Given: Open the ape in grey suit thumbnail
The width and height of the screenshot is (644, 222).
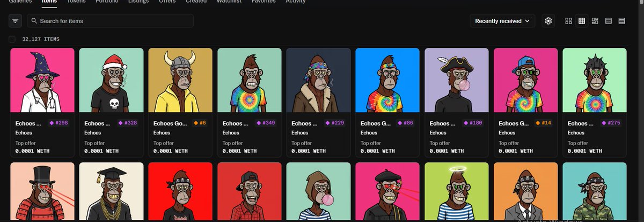Looking at the screenshot, I should (526, 192).
